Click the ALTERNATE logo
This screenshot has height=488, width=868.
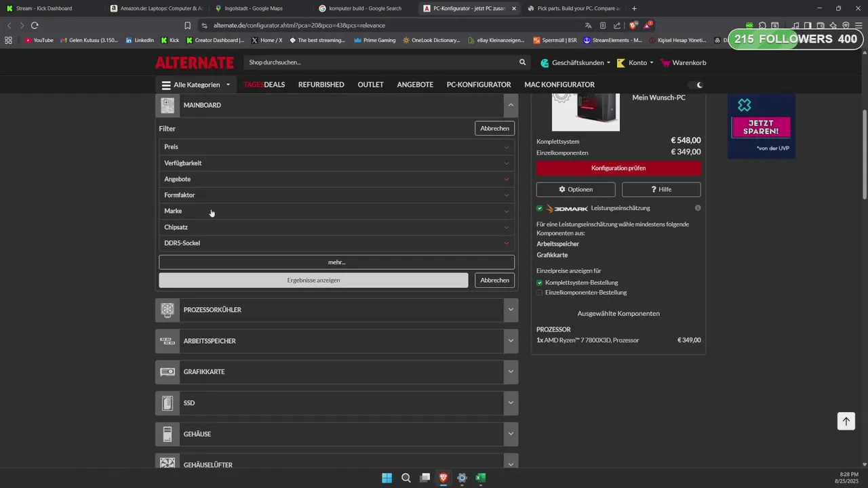pos(195,62)
